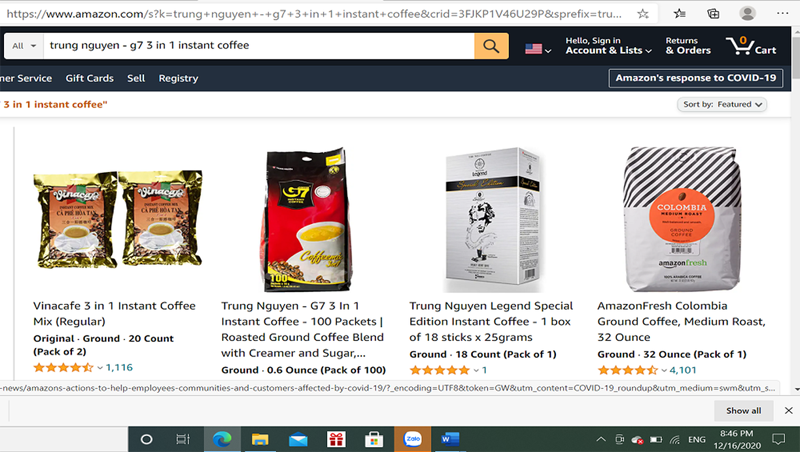Open the Favorites list icon
800x452 pixels.
(679, 14)
